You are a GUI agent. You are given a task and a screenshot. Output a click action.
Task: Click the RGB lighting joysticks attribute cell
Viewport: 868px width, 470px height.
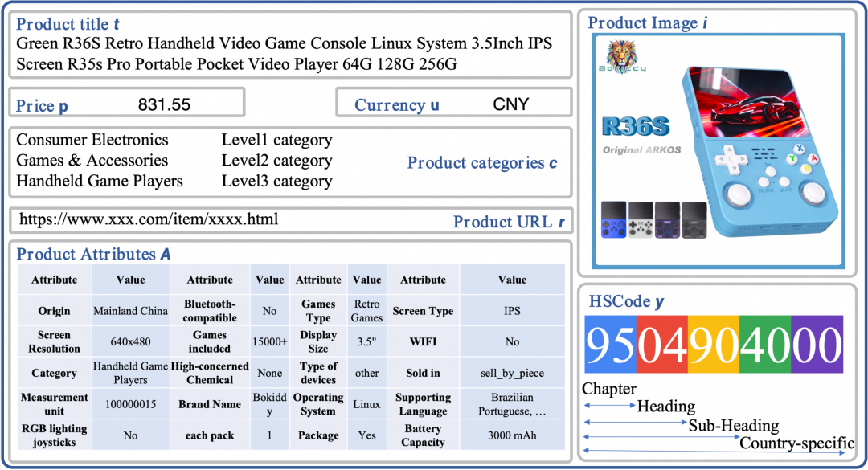coord(55,435)
